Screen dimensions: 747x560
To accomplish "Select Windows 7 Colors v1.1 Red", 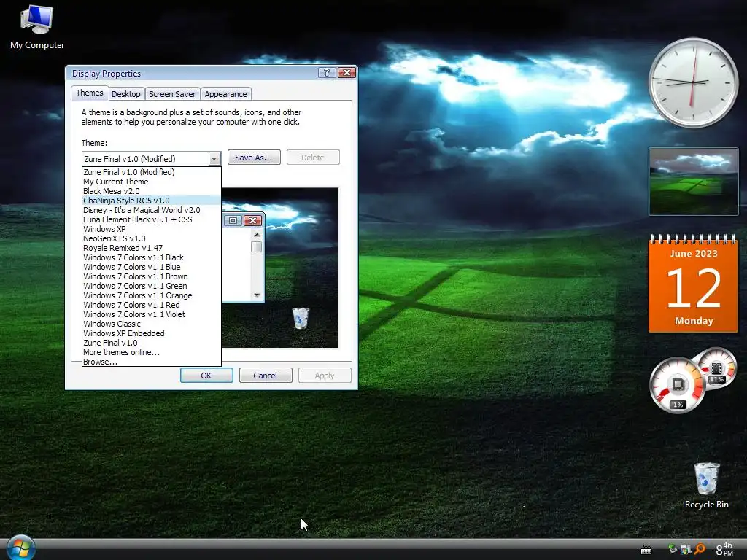I will click(x=152, y=305).
